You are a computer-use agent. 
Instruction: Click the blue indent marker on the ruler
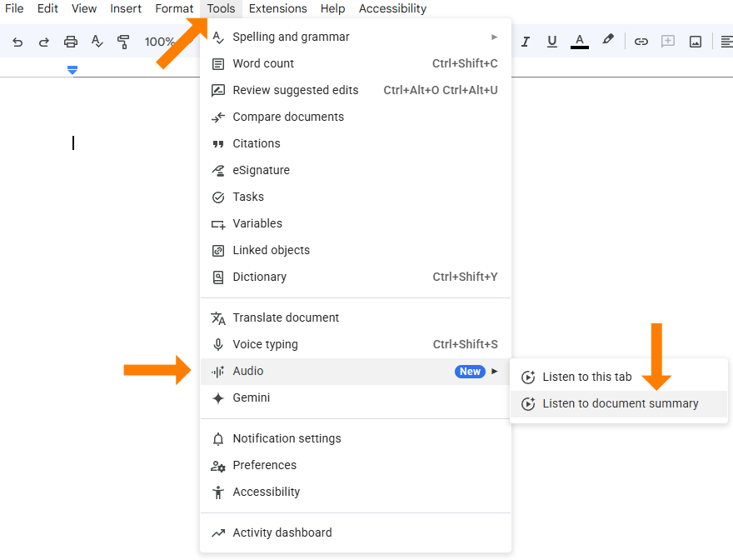pos(72,70)
